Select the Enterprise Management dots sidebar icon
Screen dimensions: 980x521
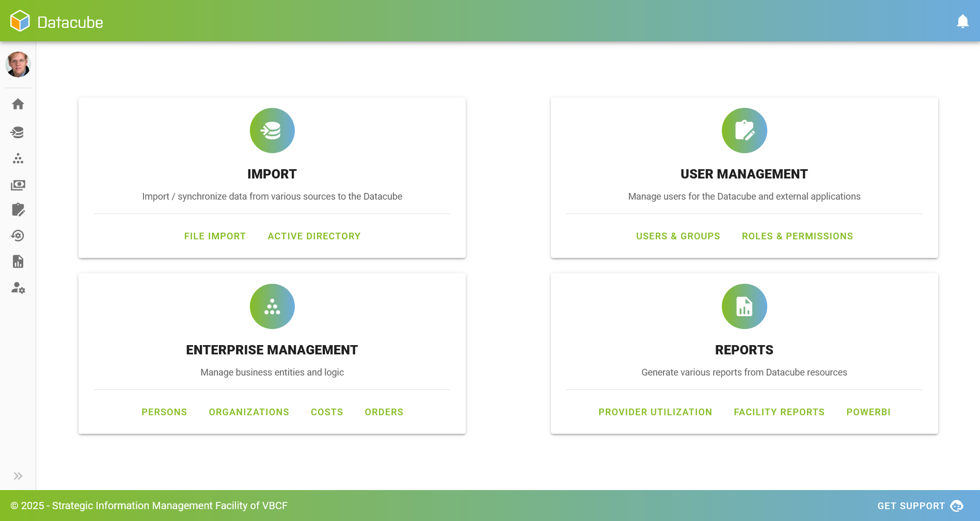click(x=18, y=159)
